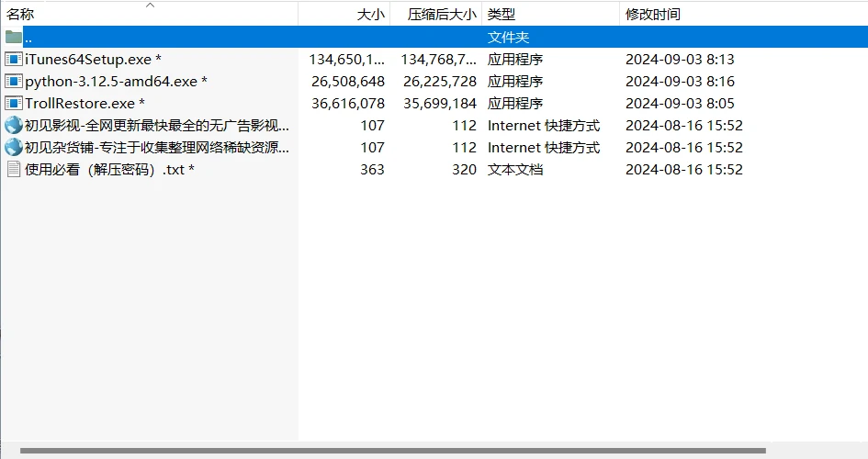868x459 pixels.
Task: Sort by the 名称 column header
Action: click(149, 15)
